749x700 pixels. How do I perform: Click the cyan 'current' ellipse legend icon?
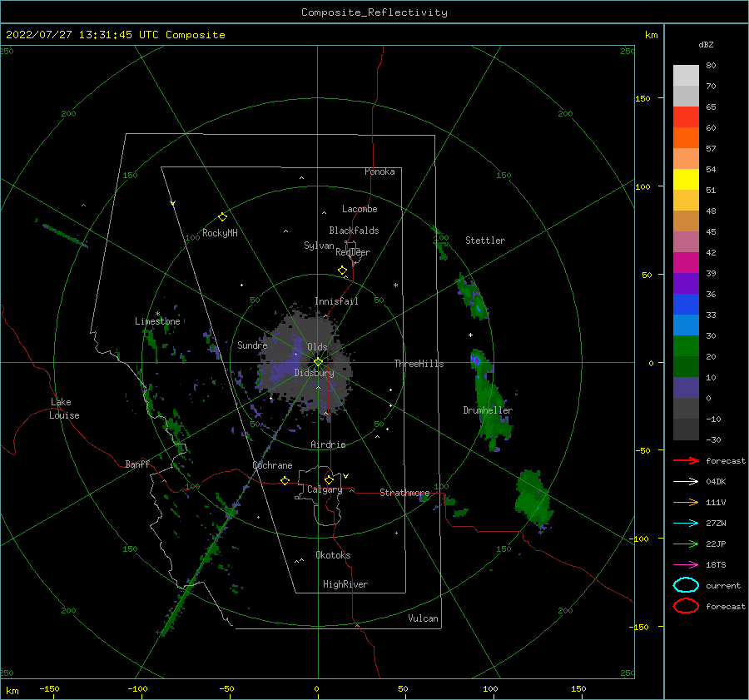[686, 585]
